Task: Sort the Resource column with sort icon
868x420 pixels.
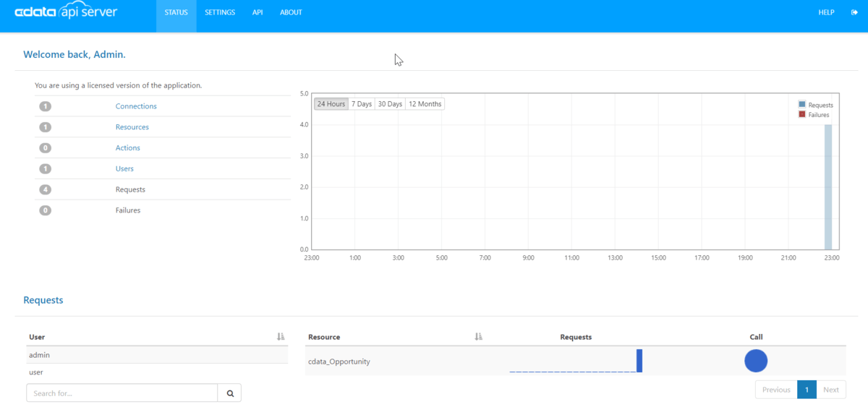Action: pyautogui.click(x=478, y=337)
